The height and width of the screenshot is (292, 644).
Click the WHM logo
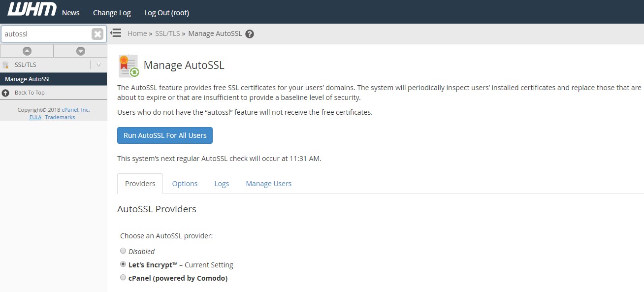point(32,9)
